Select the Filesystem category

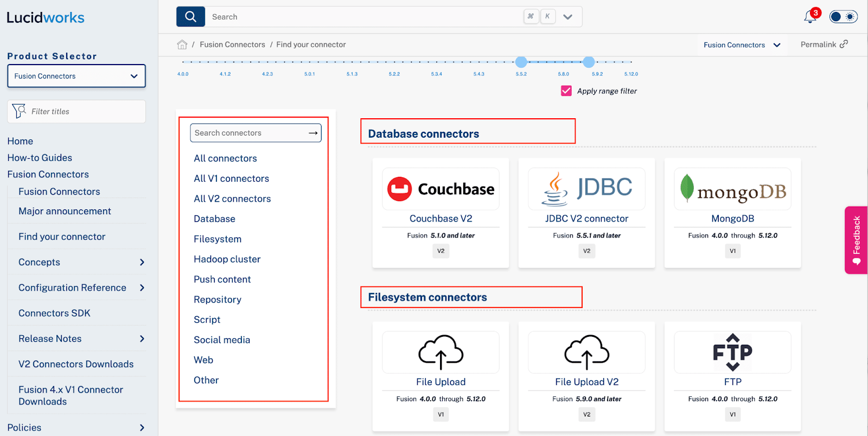click(218, 239)
